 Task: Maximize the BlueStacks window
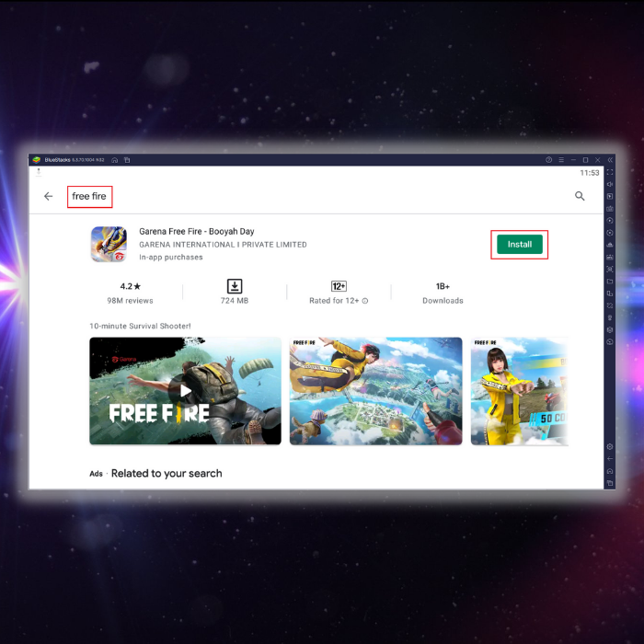[x=586, y=160]
